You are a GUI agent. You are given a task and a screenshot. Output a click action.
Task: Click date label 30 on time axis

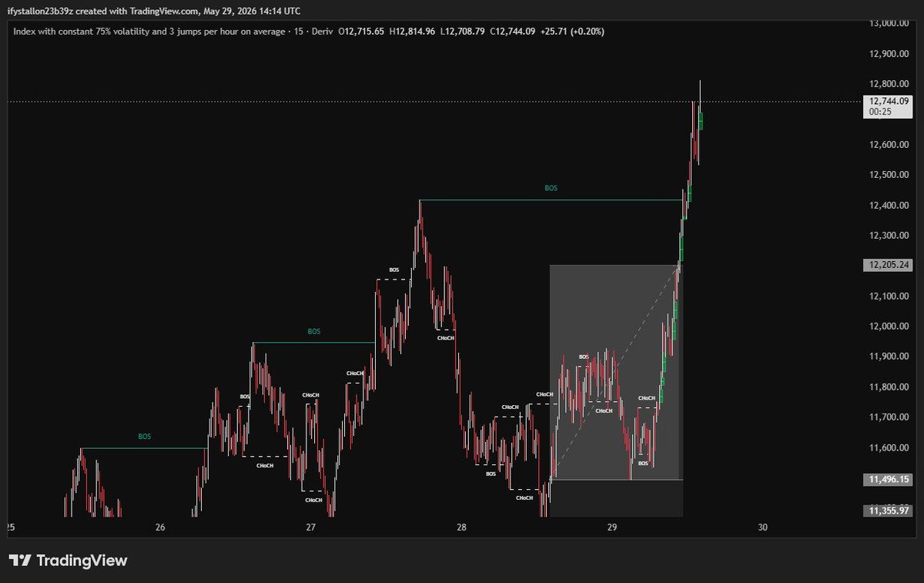pos(763,528)
